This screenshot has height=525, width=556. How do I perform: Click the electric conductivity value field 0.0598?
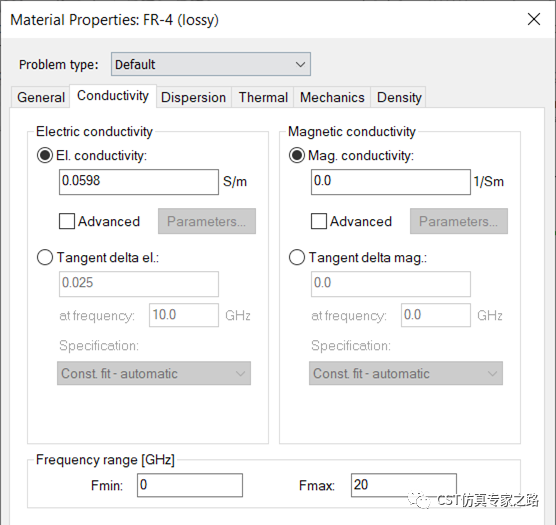point(139,182)
